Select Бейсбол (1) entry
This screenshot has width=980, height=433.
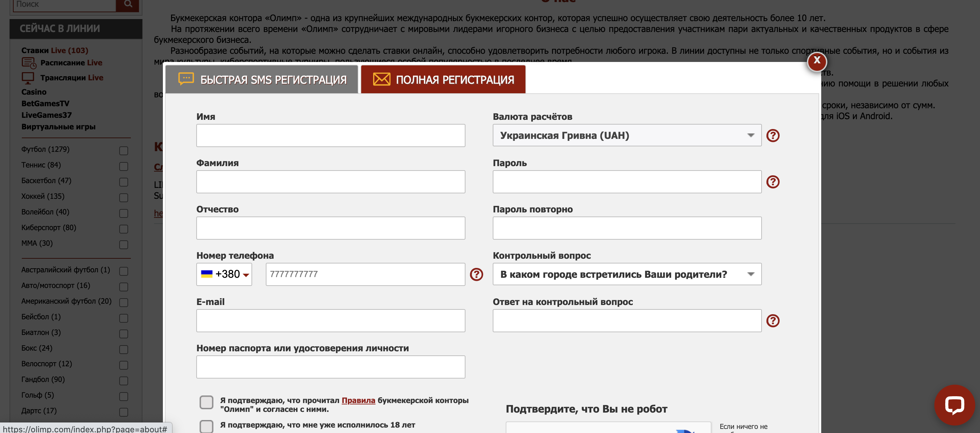[41, 317]
